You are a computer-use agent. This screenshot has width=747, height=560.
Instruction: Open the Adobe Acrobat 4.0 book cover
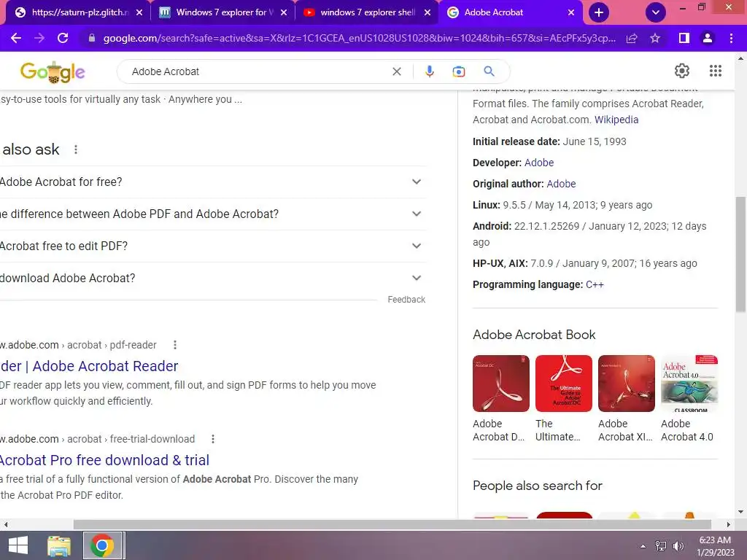coord(689,384)
